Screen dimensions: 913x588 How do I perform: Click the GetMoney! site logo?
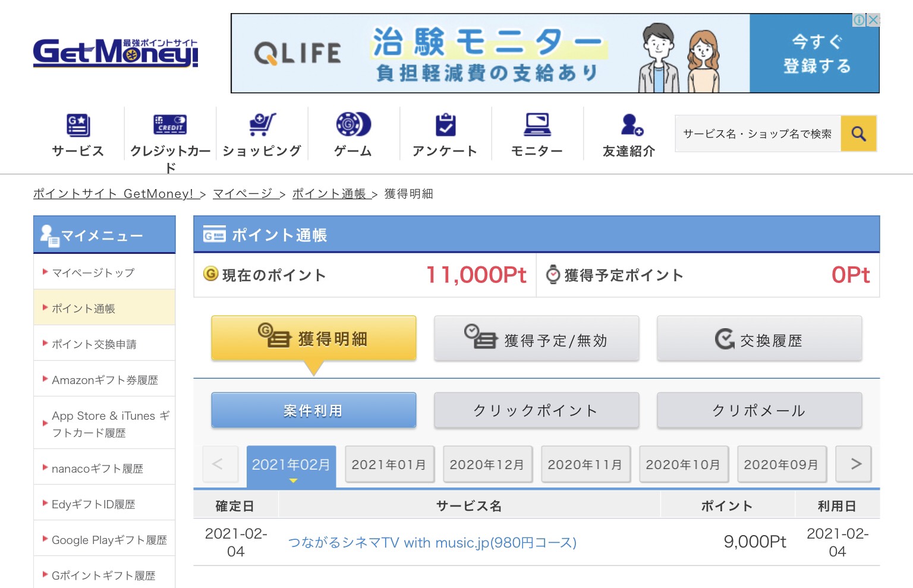pos(115,53)
